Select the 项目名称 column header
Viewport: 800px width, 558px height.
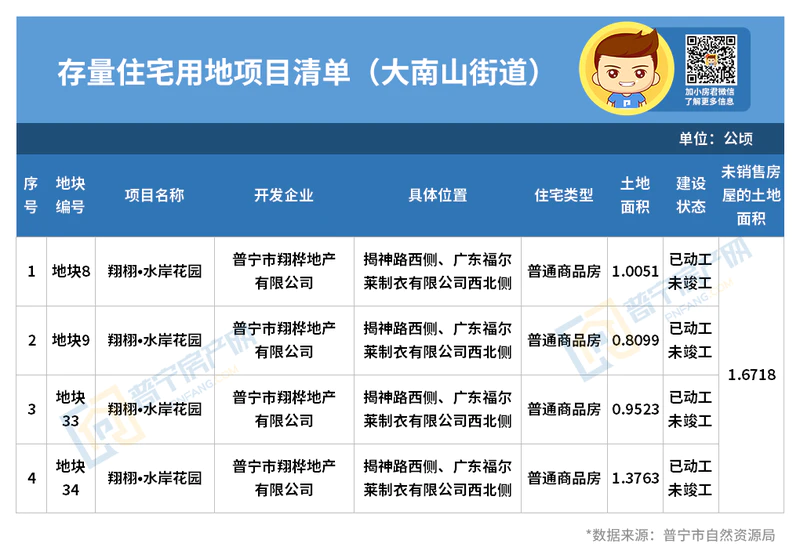(154, 195)
